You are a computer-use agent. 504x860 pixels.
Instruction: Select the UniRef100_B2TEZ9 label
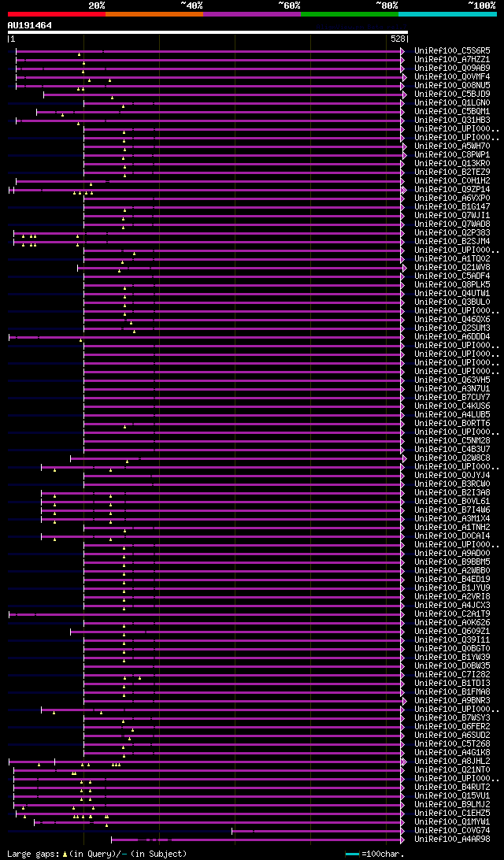[x=453, y=172]
